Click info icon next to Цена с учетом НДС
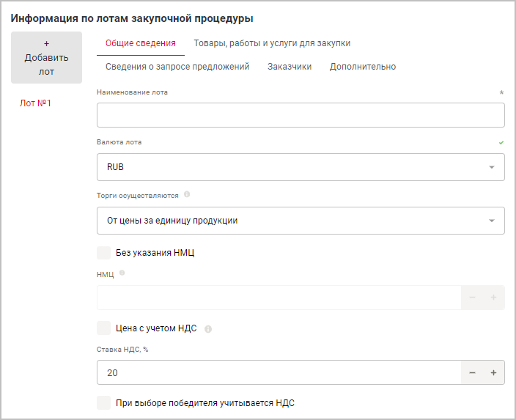Screen dimensions: 516x420 click(x=208, y=329)
